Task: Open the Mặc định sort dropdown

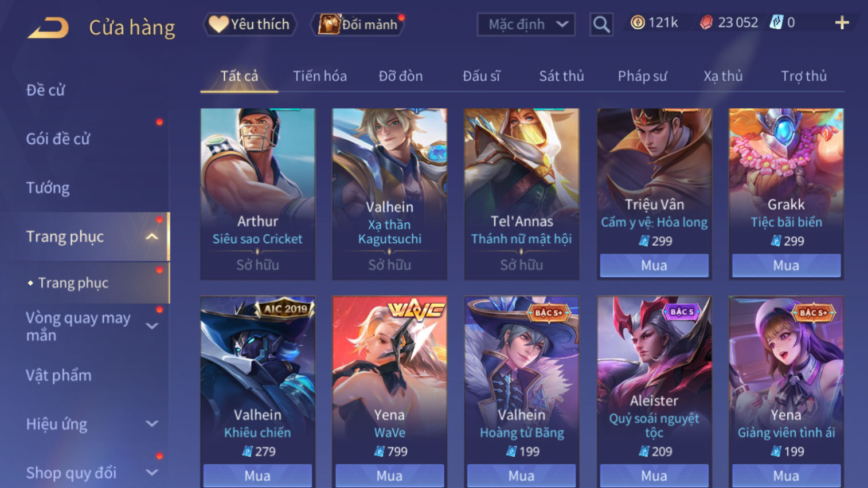Action: point(526,25)
